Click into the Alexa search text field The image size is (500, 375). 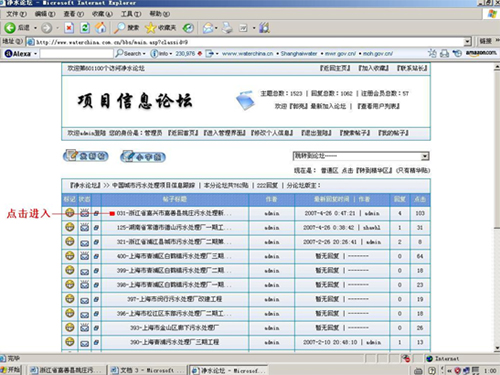point(77,53)
